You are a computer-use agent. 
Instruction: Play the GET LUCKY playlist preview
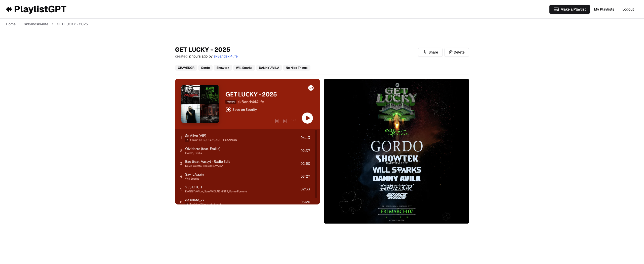(x=307, y=118)
